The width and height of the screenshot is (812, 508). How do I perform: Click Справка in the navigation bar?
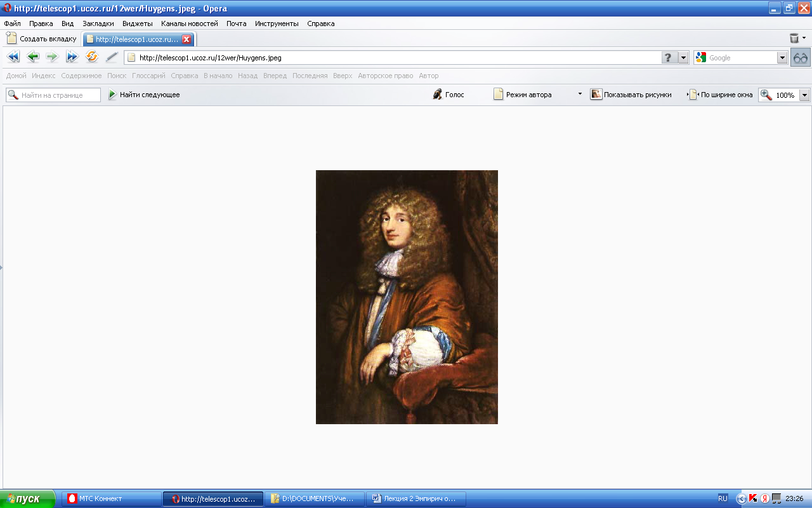click(185, 76)
